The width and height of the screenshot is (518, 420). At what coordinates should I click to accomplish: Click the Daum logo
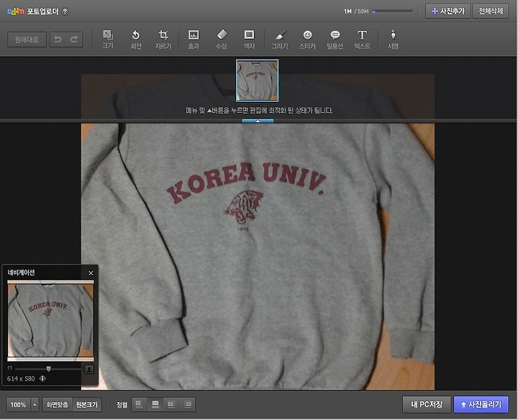16,12
